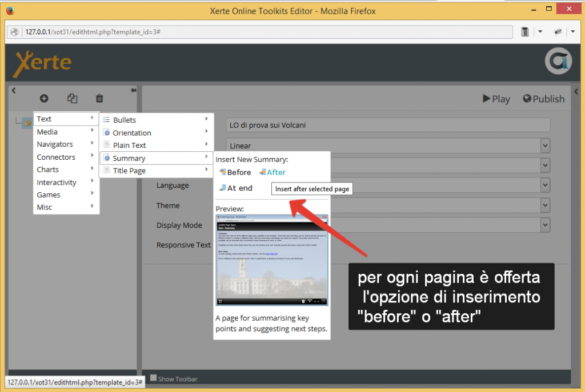Image resolution: width=585 pixels, height=392 pixels.
Task: Open the Media submenu
Action: [66, 132]
